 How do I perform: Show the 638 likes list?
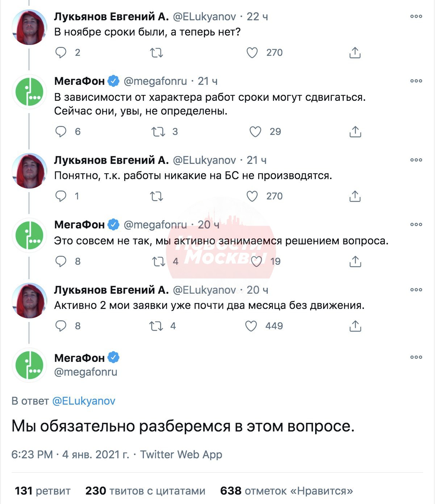tap(286, 491)
